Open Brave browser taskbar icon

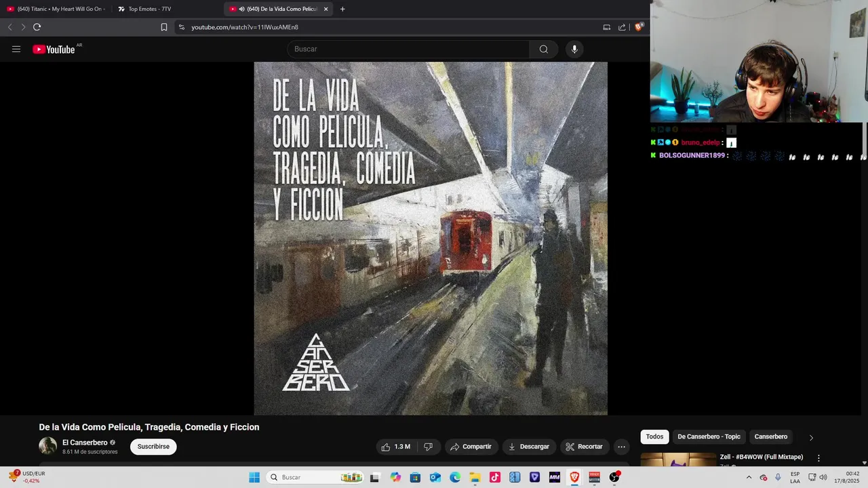pos(574,477)
